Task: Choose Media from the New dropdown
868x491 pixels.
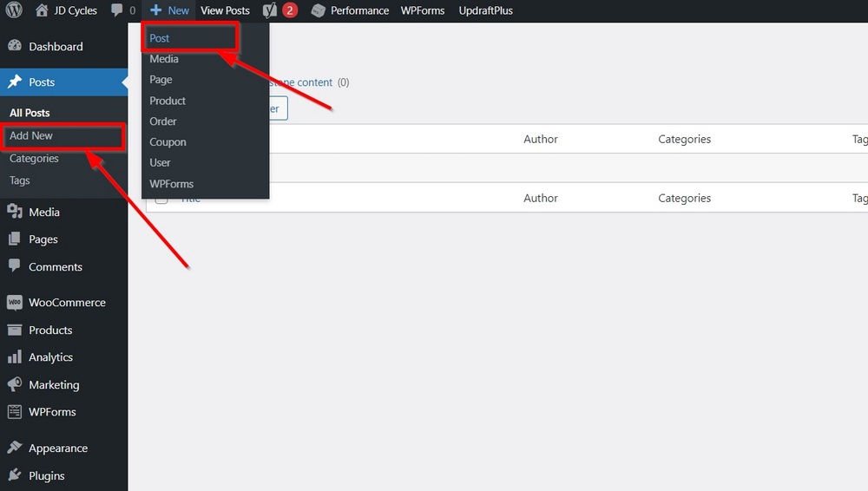Action: tap(164, 59)
